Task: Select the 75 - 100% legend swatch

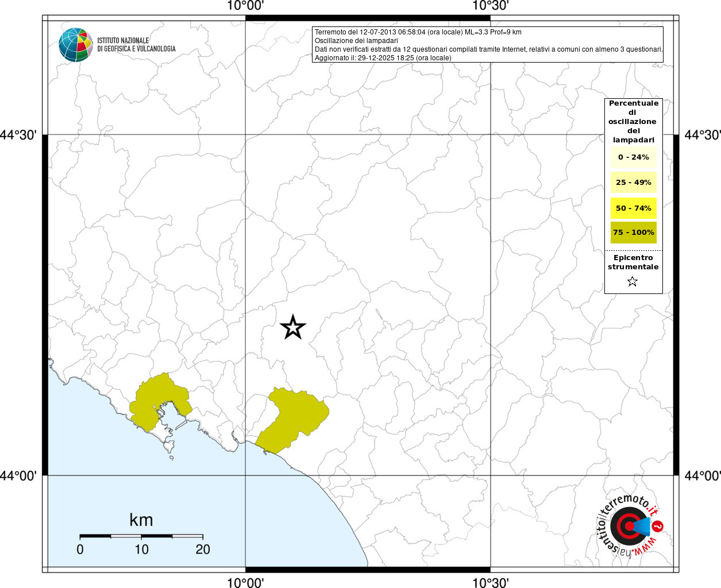Action: coord(634,233)
